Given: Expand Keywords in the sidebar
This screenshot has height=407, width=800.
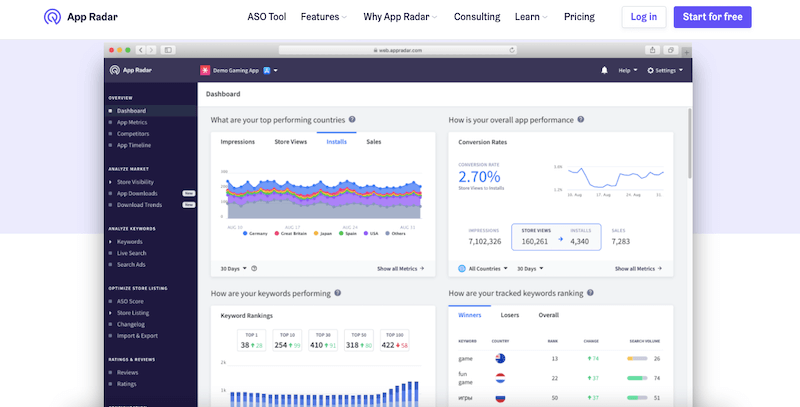Looking at the screenshot, I should click(129, 242).
